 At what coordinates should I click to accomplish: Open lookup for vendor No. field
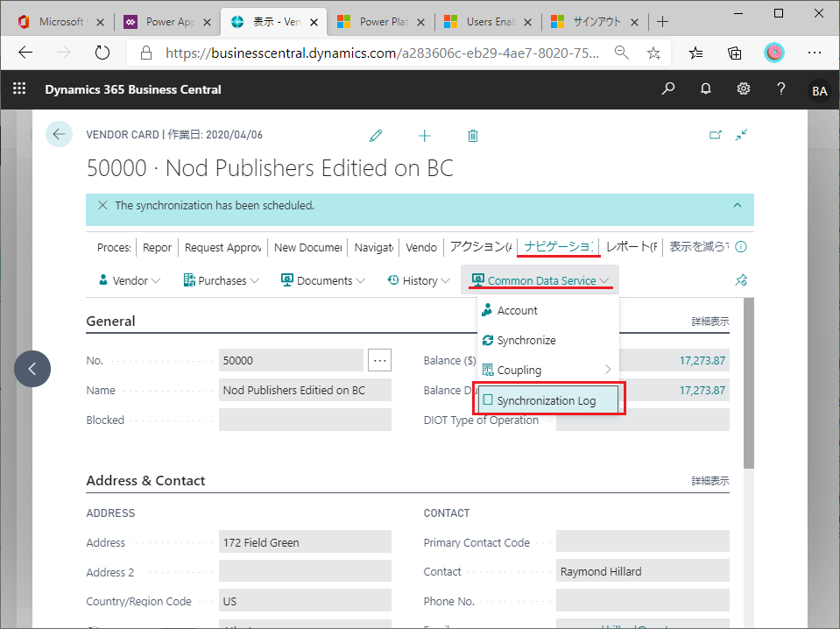380,360
